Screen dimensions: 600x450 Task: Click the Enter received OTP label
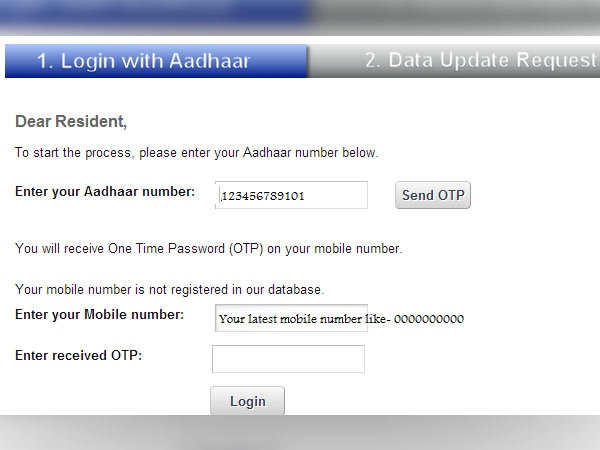(x=78, y=355)
